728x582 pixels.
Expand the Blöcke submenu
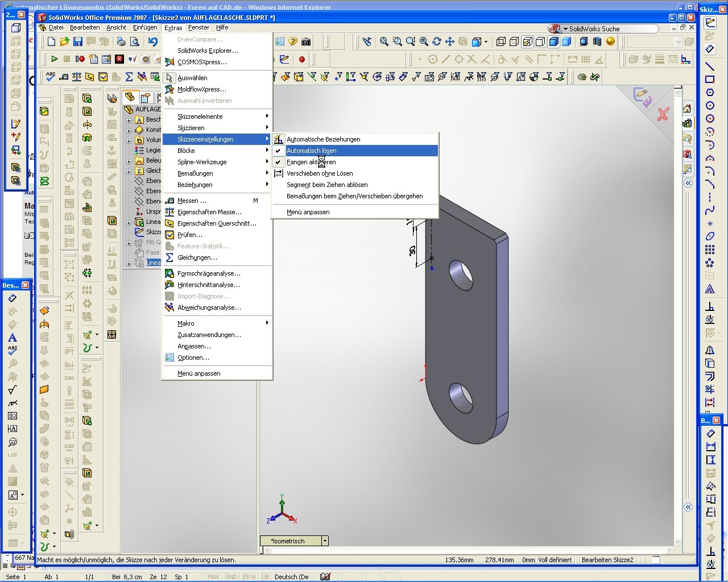(x=217, y=151)
